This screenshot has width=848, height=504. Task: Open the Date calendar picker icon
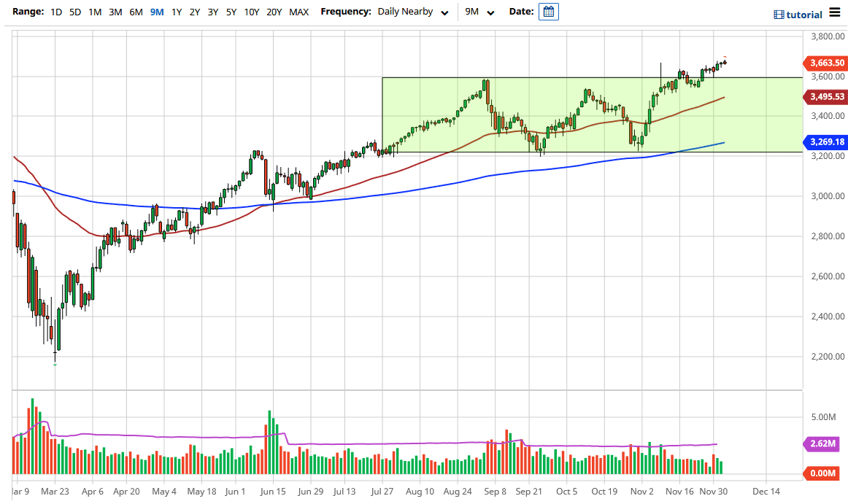tap(547, 12)
